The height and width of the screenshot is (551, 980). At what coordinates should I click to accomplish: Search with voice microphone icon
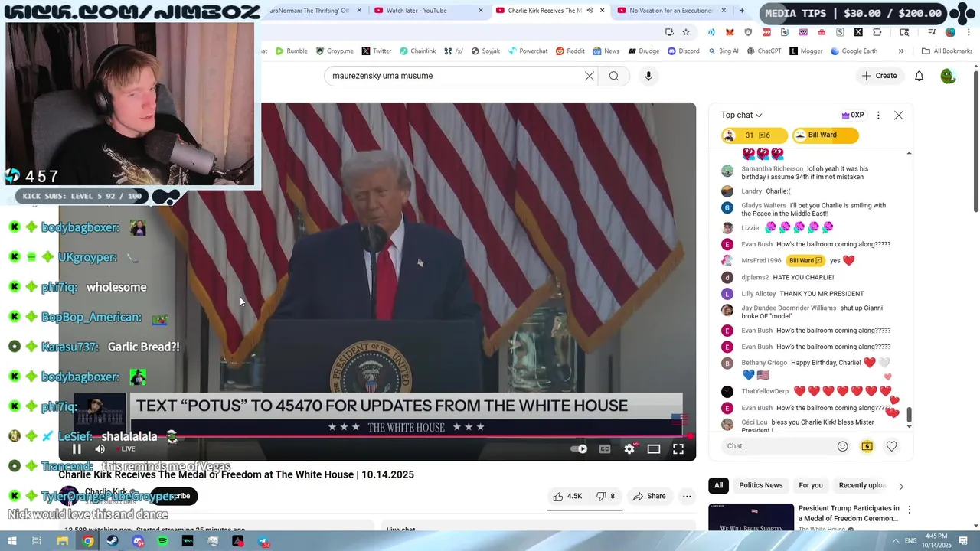648,76
